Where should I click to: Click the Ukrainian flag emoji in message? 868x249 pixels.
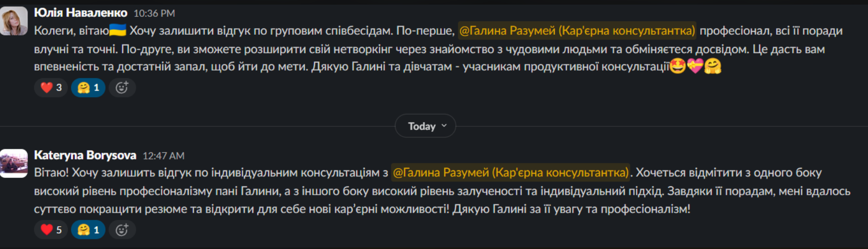pyautogui.click(x=118, y=30)
